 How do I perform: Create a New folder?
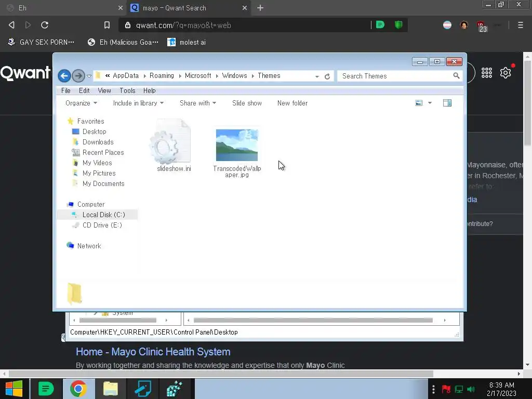(292, 103)
